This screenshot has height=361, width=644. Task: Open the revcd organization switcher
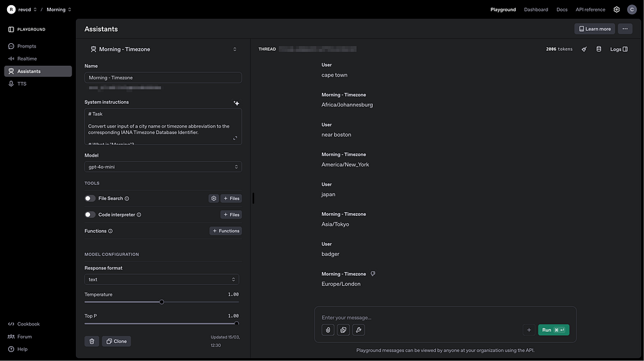[28, 10]
